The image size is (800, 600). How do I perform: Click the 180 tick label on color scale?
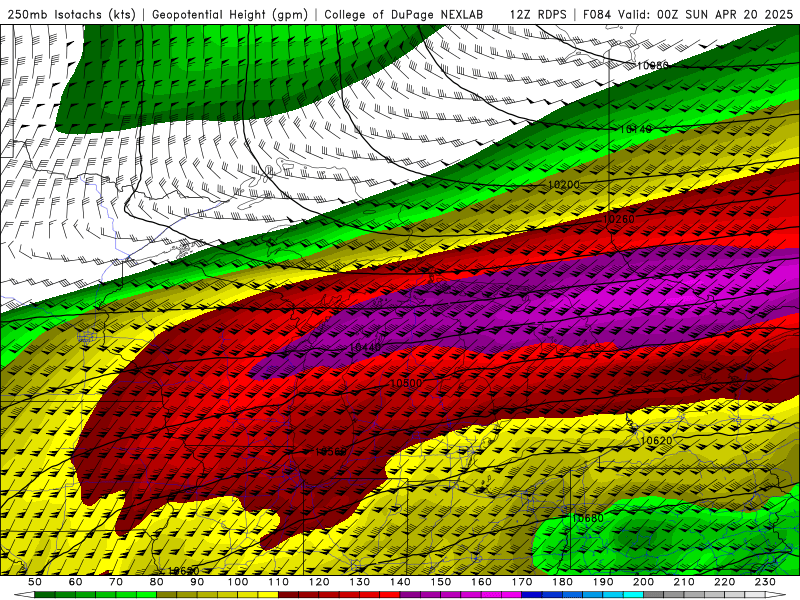tap(562, 582)
